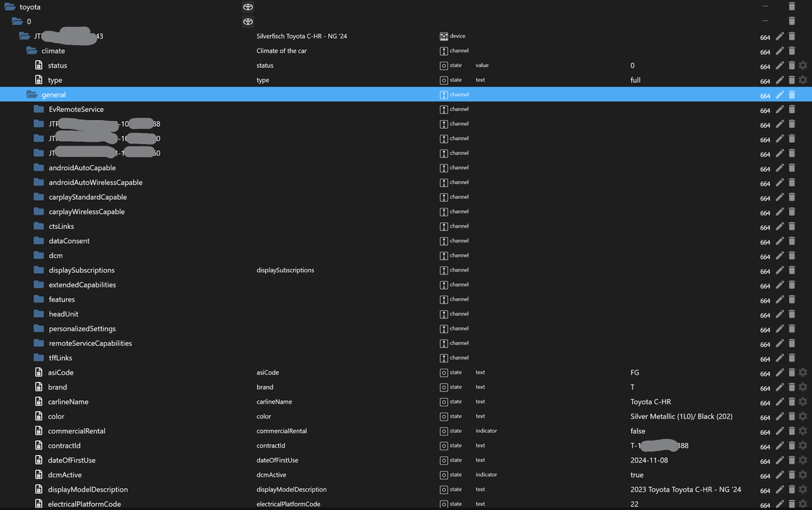
Task: Click the 'true' dcmActive value
Action: pos(637,475)
